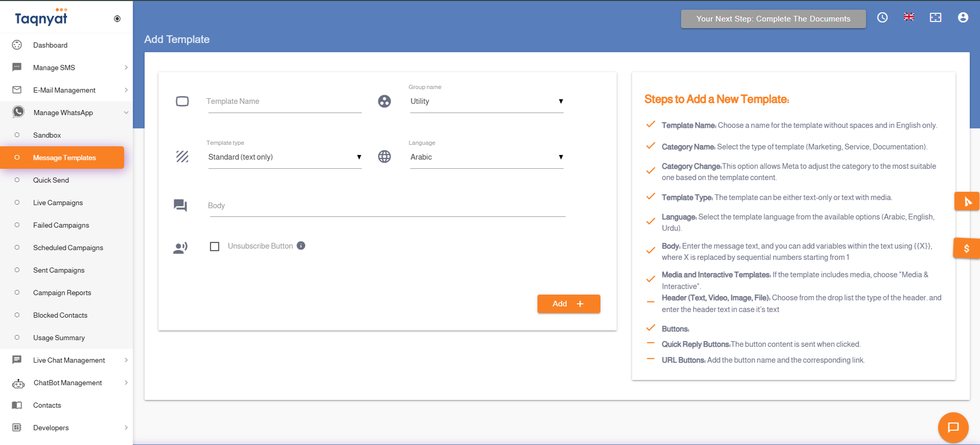Click the Taqnyat logo
The image size is (980, 445).
click(41, 17)
